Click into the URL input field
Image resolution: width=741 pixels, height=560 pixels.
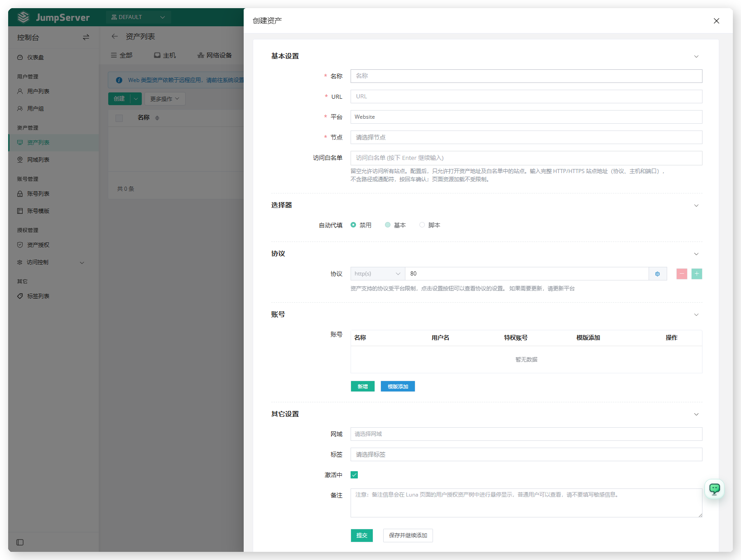[526, 97]
